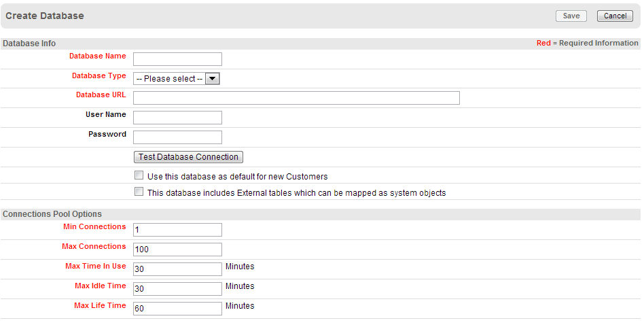Edit the Max Connections value
This screenshot has width=644, height=325.
click(x=177, y=250)
